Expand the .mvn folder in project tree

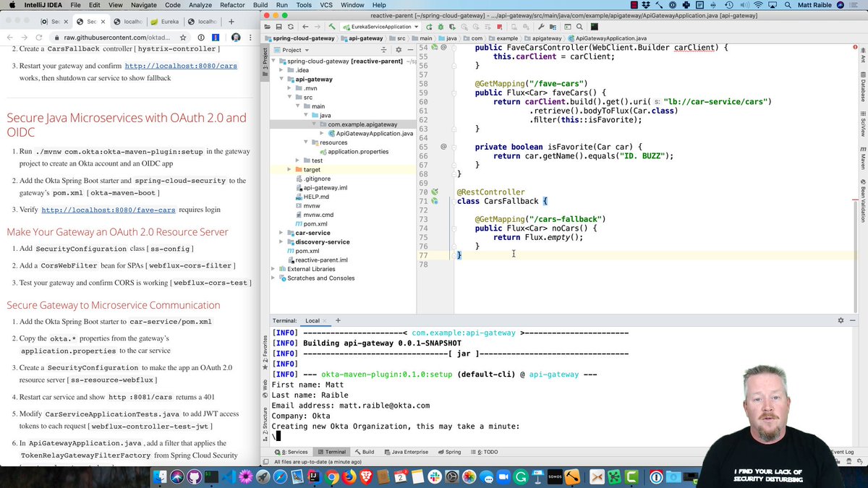click(x=289, y=88)
